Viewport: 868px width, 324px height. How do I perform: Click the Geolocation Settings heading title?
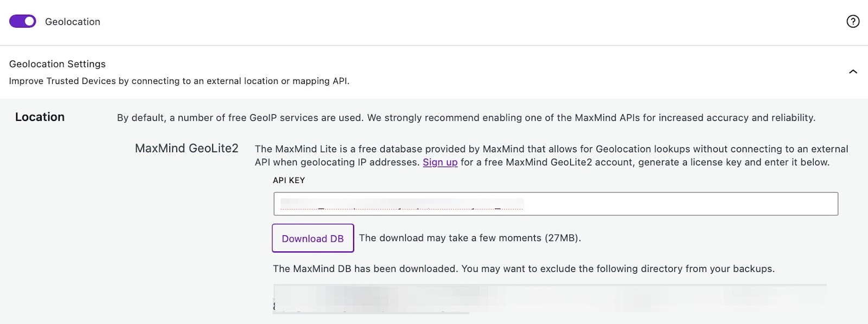point(58,64)
